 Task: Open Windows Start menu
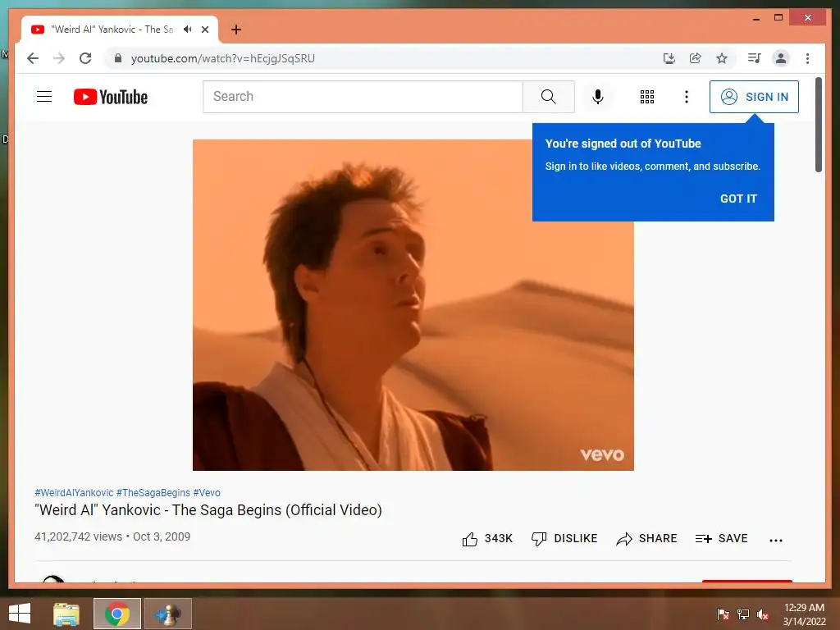20,614
